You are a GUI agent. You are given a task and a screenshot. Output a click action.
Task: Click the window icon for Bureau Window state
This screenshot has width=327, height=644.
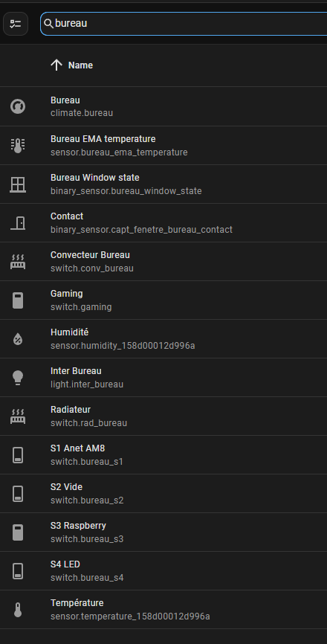(18, 184)
